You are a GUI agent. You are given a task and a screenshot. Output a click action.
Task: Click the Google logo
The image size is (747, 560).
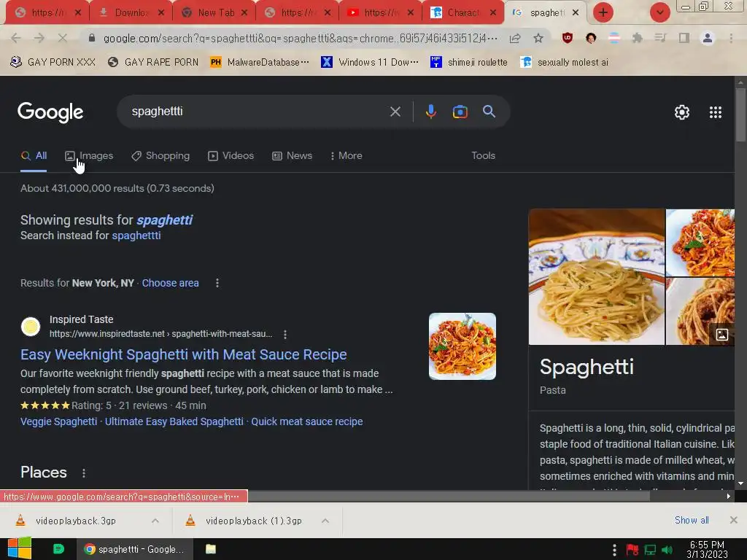click(x=50, y=112)
